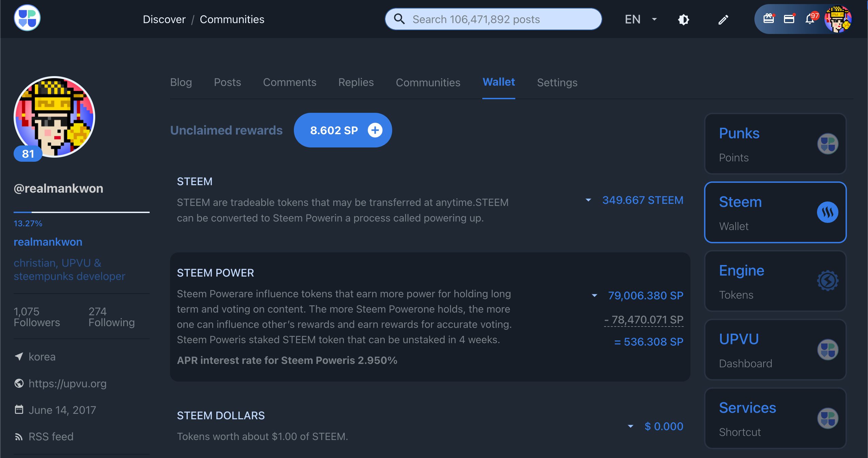Switch to the Blog tab
The width and height of the screenshot is (868, 458).
pyautogui.click(x=181, y=83)
